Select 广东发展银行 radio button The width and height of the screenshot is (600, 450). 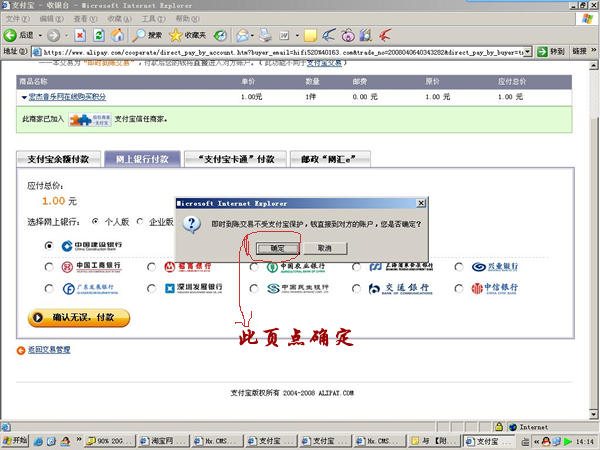tap(49, 289)
